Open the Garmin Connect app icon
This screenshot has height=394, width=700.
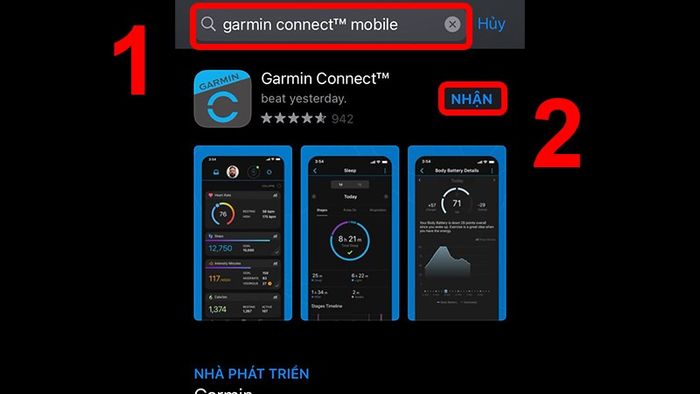point(222,99)
